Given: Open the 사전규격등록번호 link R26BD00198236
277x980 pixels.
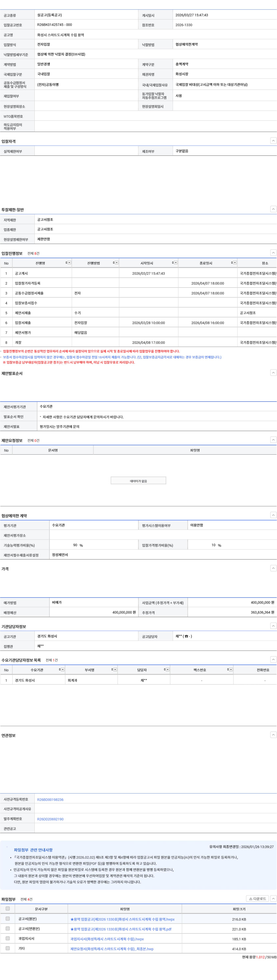Looking at the screenshot, I should [x=50, y=800].
